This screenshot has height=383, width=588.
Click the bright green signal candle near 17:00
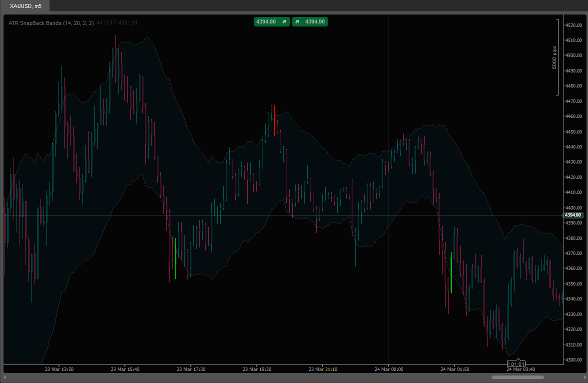click(175, 255)
